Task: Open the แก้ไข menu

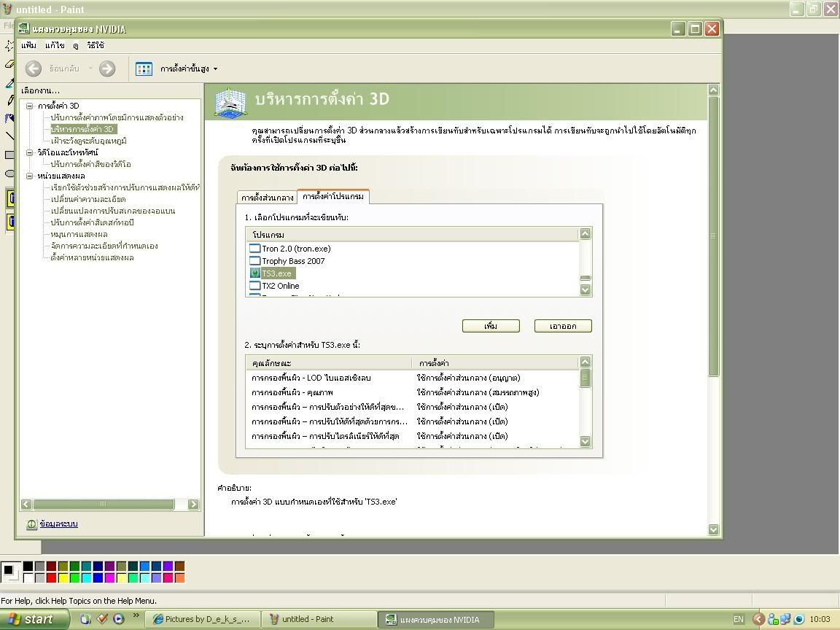Action: pos(55,45)
